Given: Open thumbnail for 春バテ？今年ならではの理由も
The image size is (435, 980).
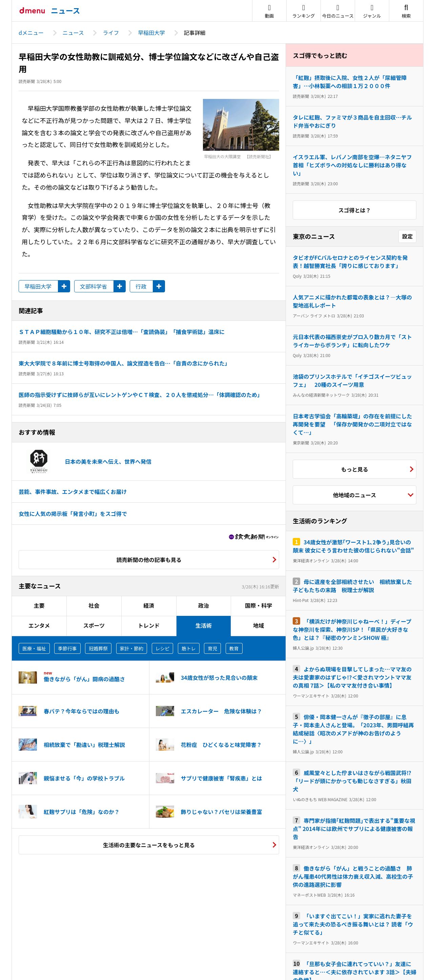Looking at the screenshot, I should click(x=28, y=711).
